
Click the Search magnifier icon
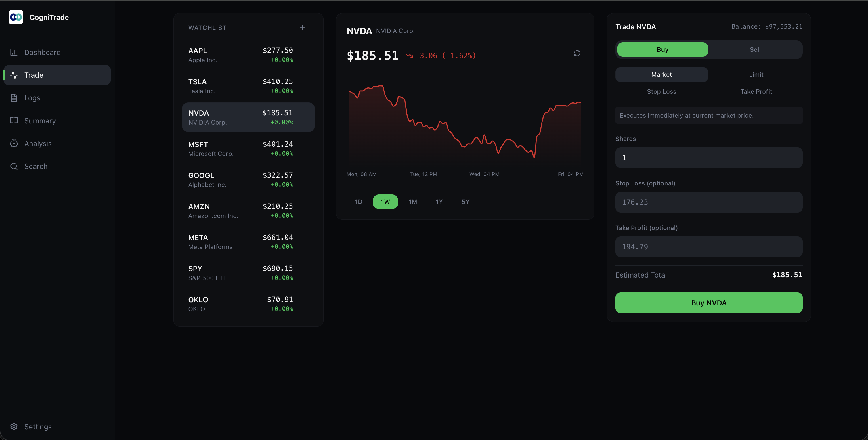[x=14, y=167]
